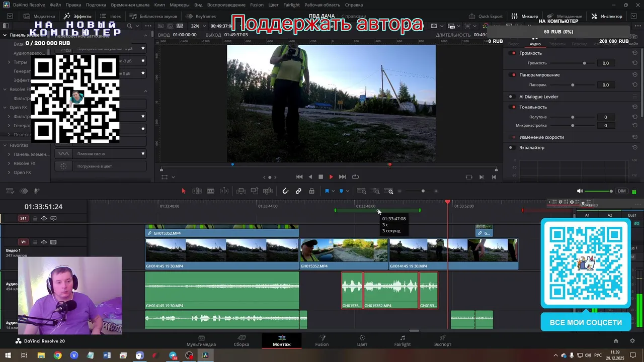Viewport: 644px width, 362px height.
Task: Click the timeline zoom minus button
Action: (x=400, y=191)
